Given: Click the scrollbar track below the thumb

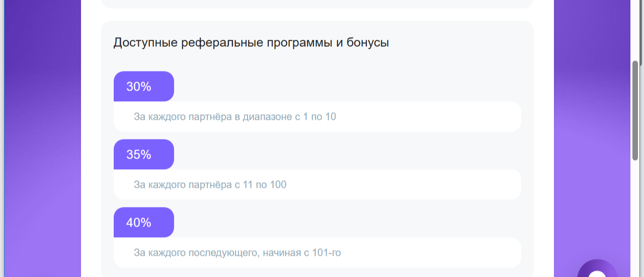Looking at the screenshot, I should point(635,217).
